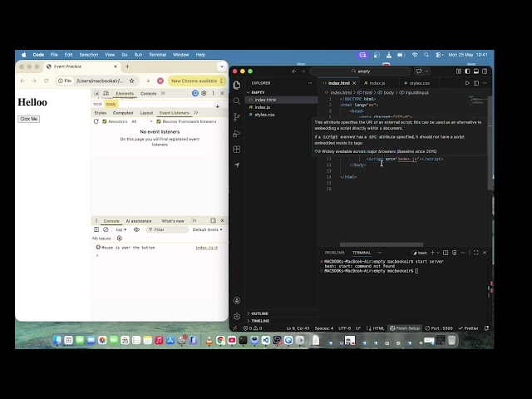This screenshot has height=399, width=532.
Task: Expand more DevTools main tabs chevron
Action: pos(163,93)
